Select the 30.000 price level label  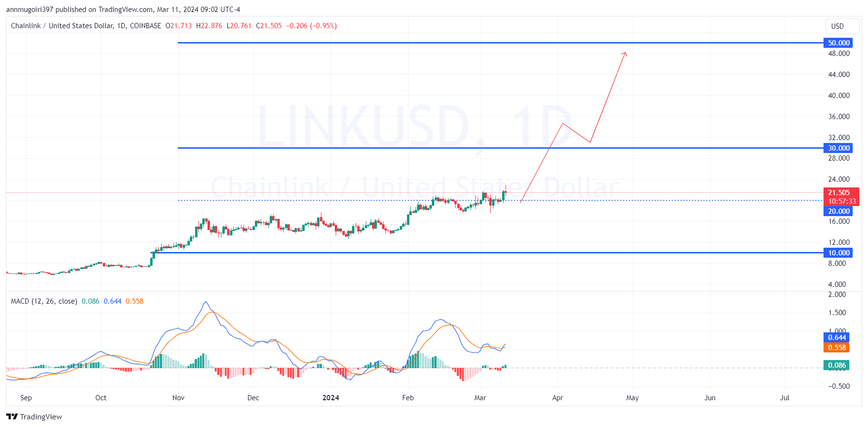(838, 148)
